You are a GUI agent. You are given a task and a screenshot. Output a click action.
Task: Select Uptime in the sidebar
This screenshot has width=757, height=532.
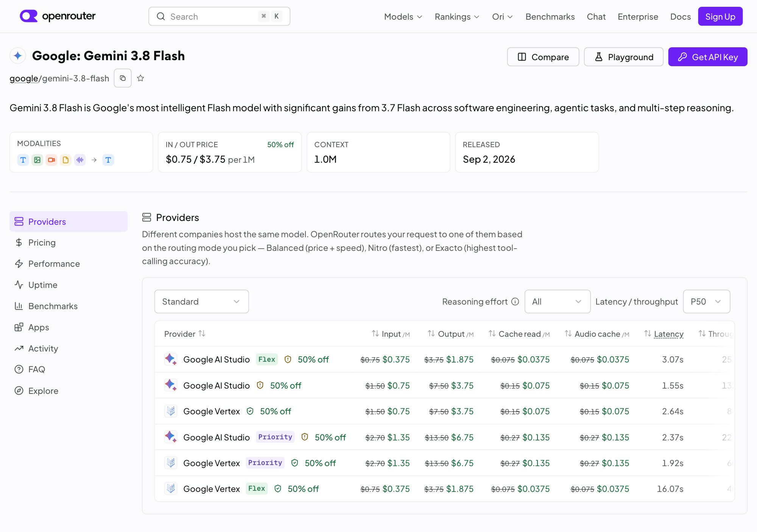69,285
